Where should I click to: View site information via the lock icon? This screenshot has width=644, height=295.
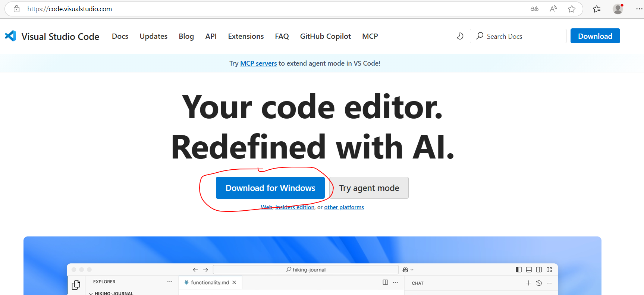[16, 9]
